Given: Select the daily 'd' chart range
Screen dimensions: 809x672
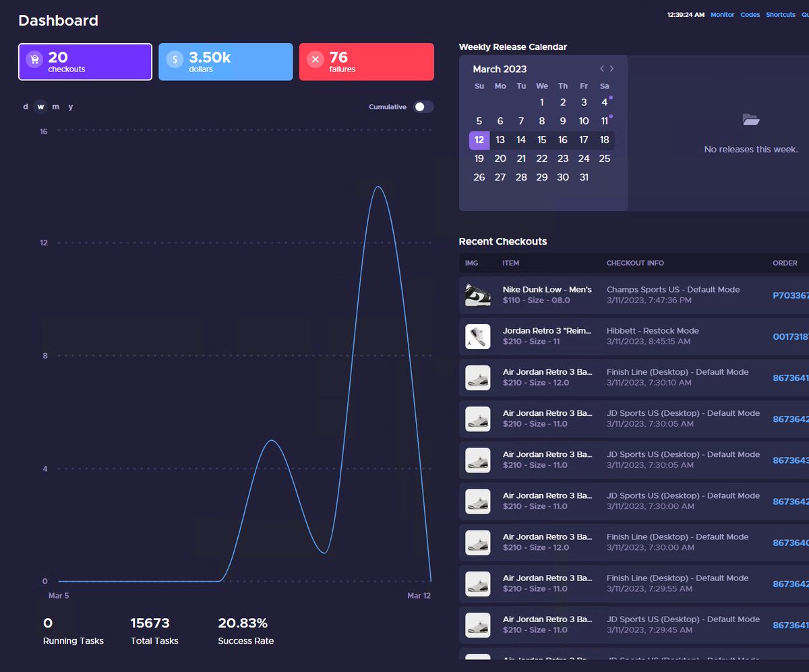Looking at the screenshot, I should (26, 106).
